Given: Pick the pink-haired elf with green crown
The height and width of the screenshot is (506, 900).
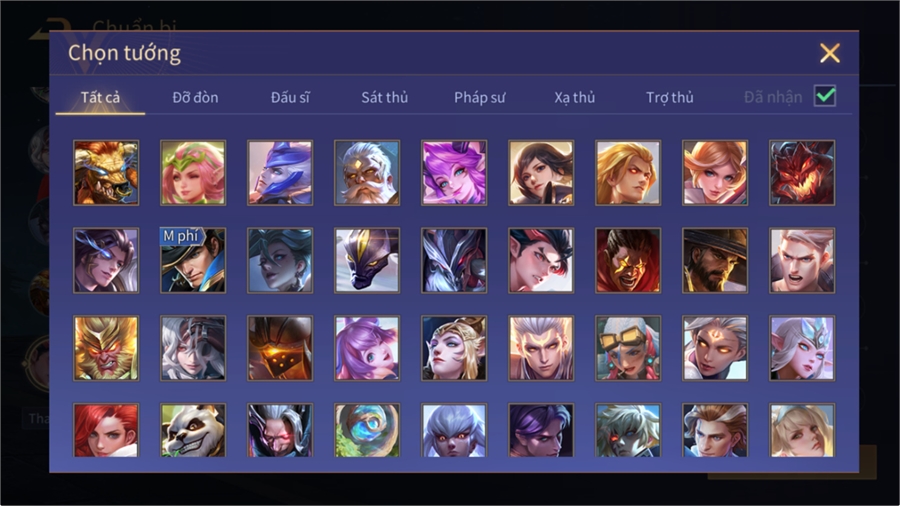Looking at the screenshot, I should (193, 173).
